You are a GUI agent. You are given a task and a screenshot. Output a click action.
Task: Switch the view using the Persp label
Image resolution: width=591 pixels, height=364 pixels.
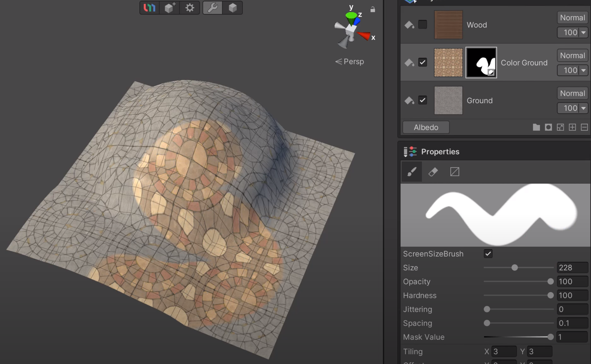[350, 62]
